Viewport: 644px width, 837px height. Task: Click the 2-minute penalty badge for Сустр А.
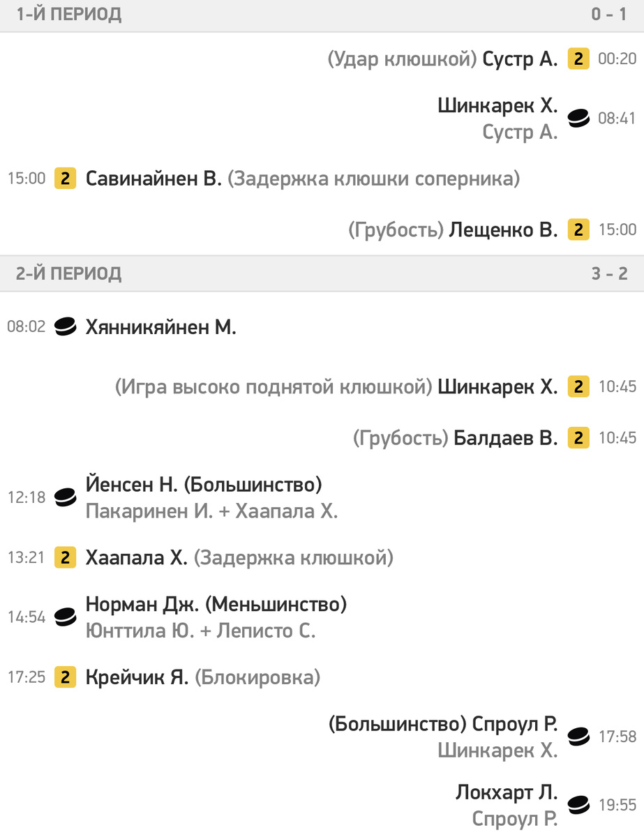tap(578, 59)
